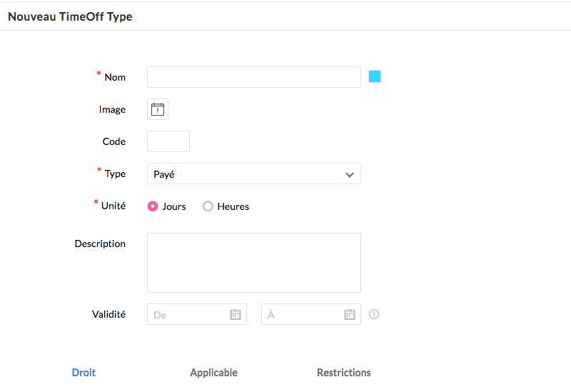Open calendar in the De date field
The image size is (571, 392).
[236, 314]
